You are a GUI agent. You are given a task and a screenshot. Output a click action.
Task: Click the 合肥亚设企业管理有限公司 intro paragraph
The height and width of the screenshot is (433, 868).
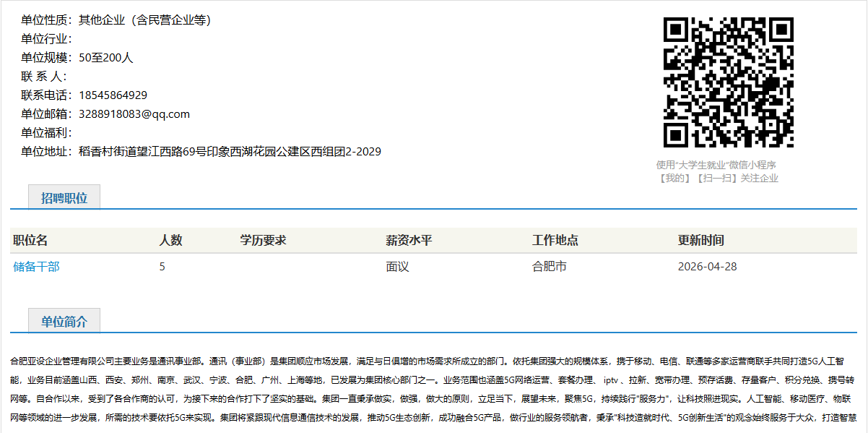point(433,389)
